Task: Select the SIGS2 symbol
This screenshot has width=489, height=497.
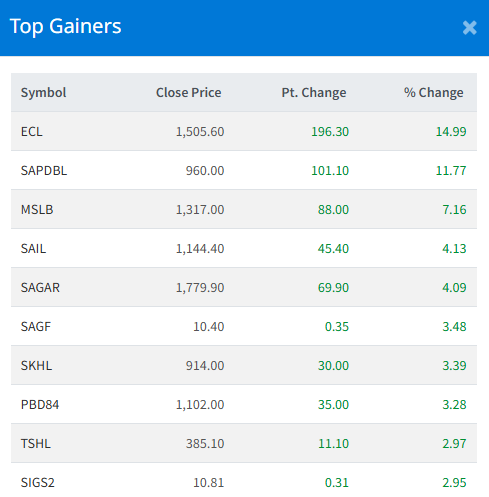Action: [x=38, y=483]
